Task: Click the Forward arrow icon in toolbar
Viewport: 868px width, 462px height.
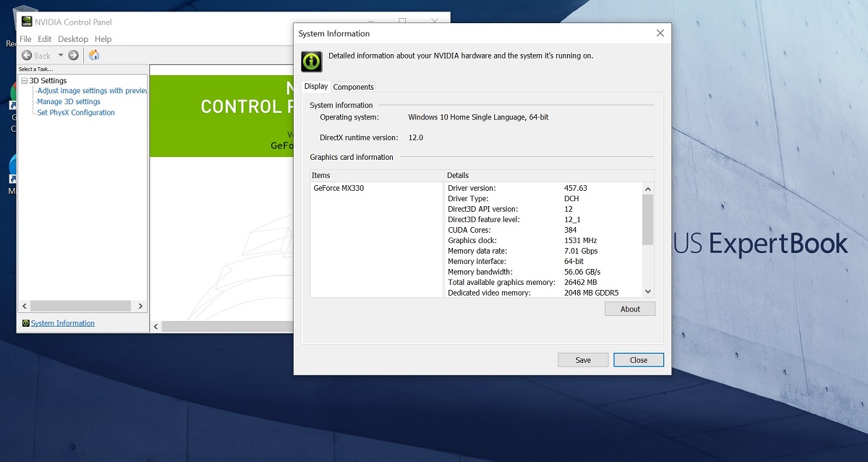Action: (73, 56)
